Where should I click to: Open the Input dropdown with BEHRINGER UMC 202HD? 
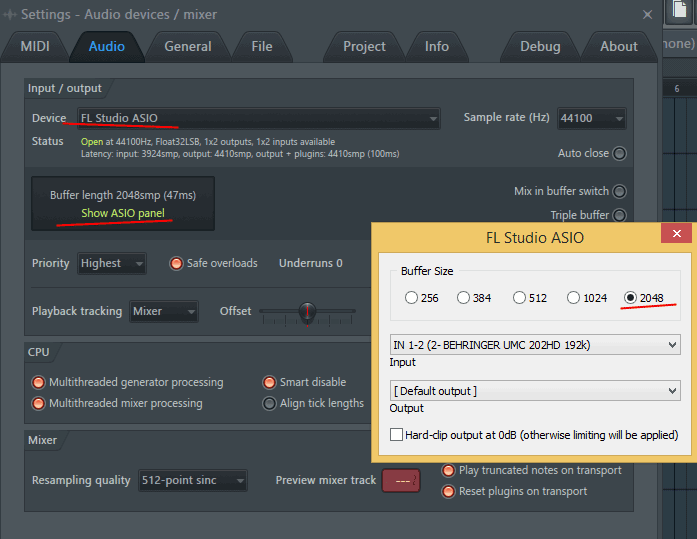point(535,345)
